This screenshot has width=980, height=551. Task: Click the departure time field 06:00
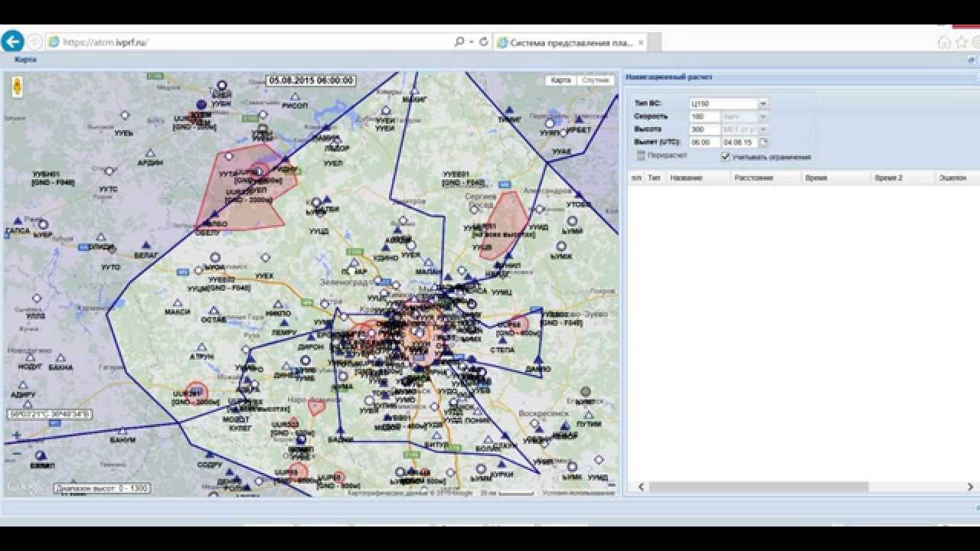704,142
